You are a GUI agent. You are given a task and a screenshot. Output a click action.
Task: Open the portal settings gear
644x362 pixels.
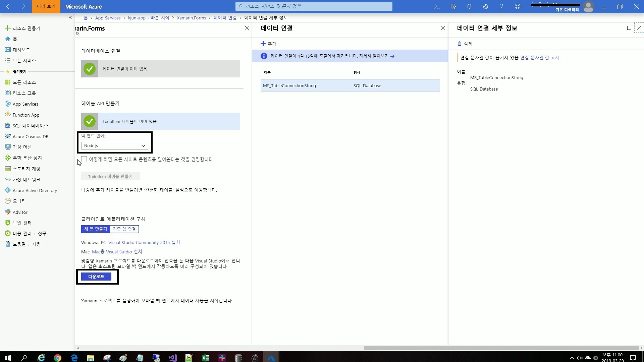(485, 6)
